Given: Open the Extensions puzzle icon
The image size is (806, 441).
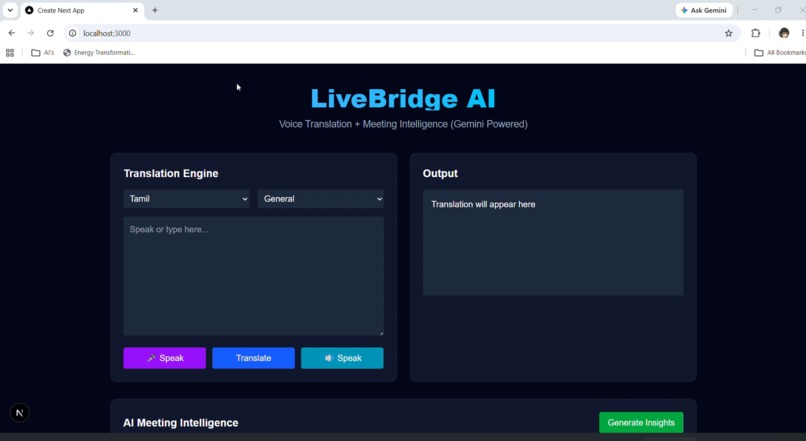Looking at the screenshot, I should click(755, 33).
